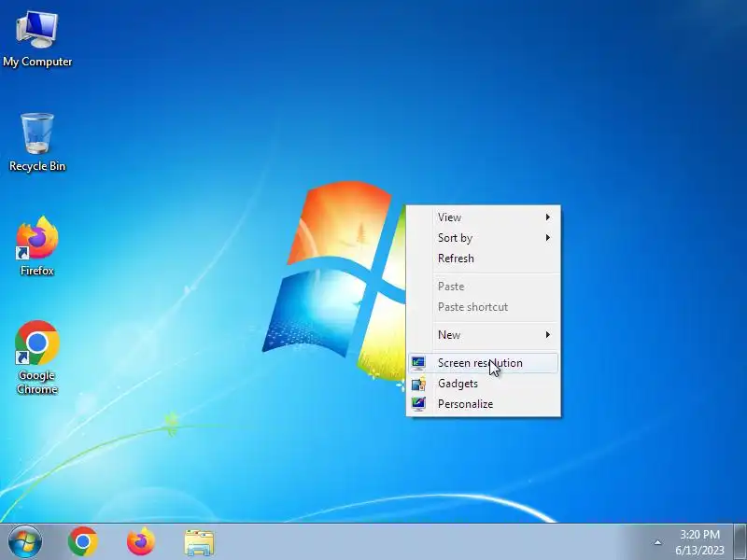Open the taskbar clock showing 3:20 PM
Screen dimensions: 747x560
699,542
